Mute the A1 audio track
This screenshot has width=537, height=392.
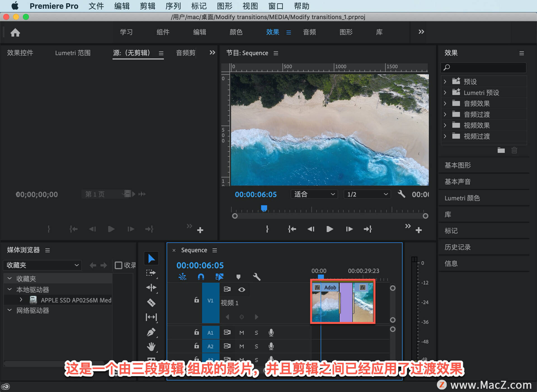tap(242, 332)
